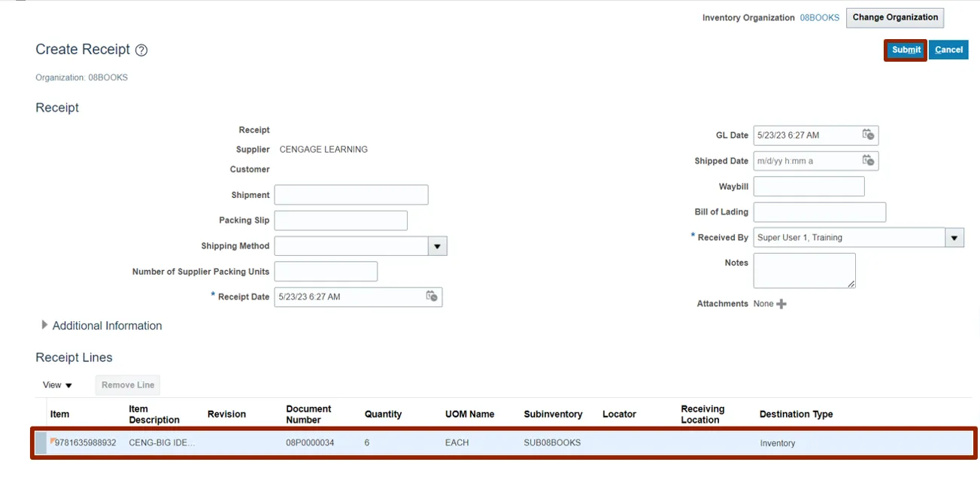980x477 pixels.
Task: Expand the Additional Information section
Action: pyautogui.click(x=45, y=325)
